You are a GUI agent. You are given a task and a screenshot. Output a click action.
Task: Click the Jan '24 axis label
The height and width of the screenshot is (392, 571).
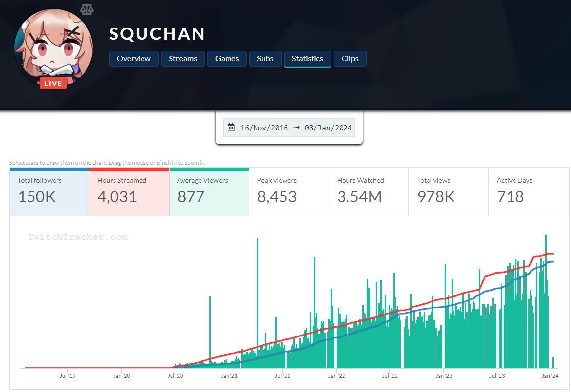pos(550,376)
